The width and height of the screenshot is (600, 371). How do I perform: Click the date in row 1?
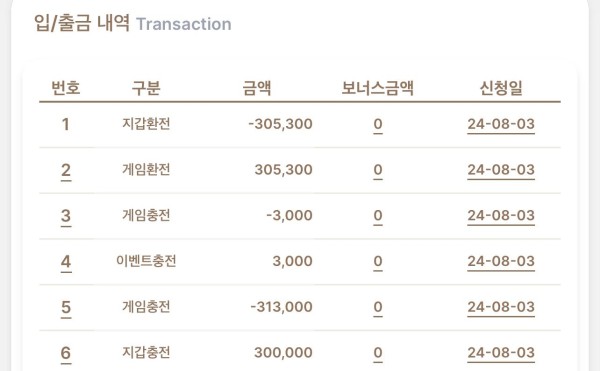click(501, 124)
